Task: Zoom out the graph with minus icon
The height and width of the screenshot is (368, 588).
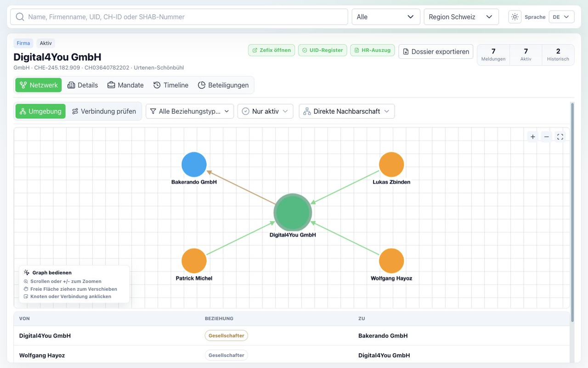Action: [x=546, y=137]
